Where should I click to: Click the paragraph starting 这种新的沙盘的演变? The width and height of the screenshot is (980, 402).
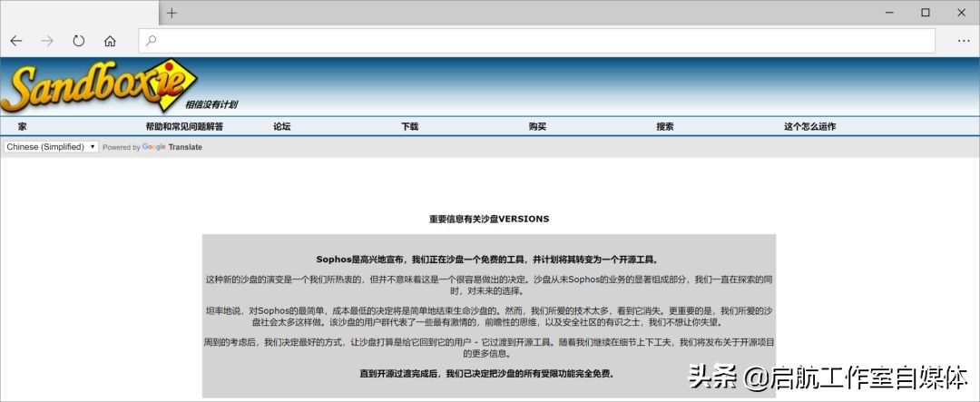point(489,285)
